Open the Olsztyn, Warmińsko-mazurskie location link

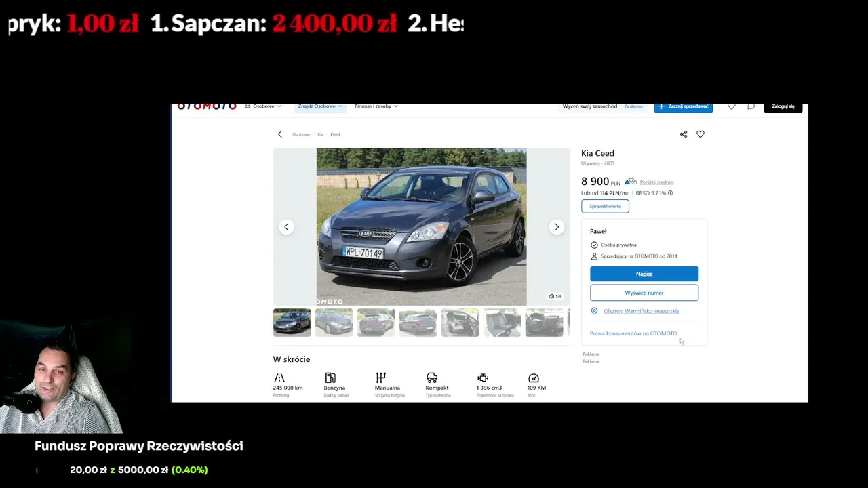click(642, 311)
